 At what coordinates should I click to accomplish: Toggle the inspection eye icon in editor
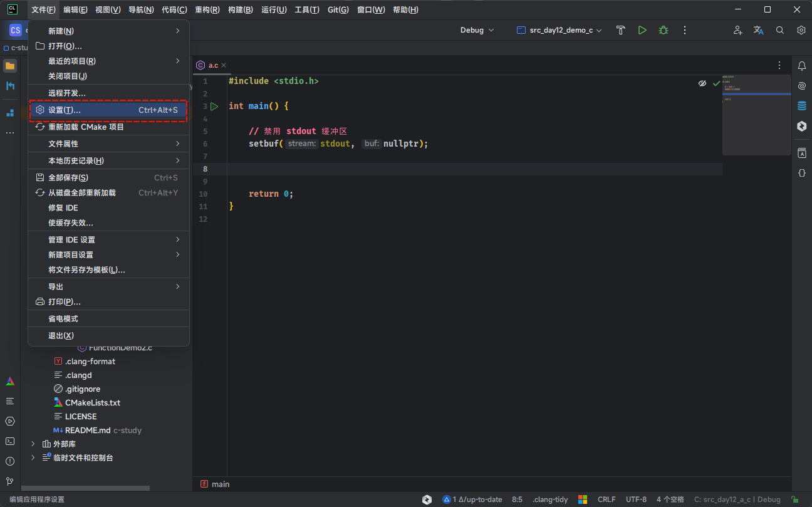click(x=702, y=83)
